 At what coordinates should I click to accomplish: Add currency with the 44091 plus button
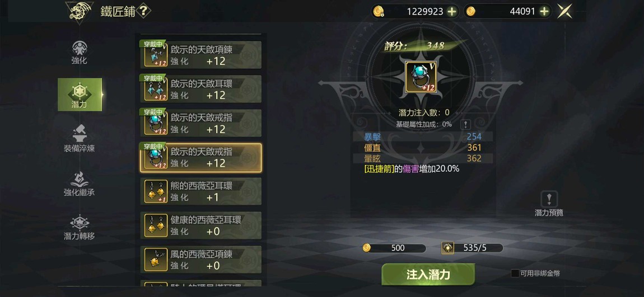pyautogui.click(x=545, y=12)
